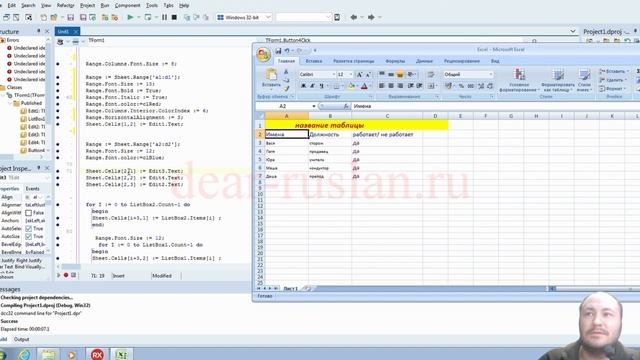This screenshot has width=640, height=360.
Task: Switch to Excel Вставка ribbon tab
Action: click(314, 61)
